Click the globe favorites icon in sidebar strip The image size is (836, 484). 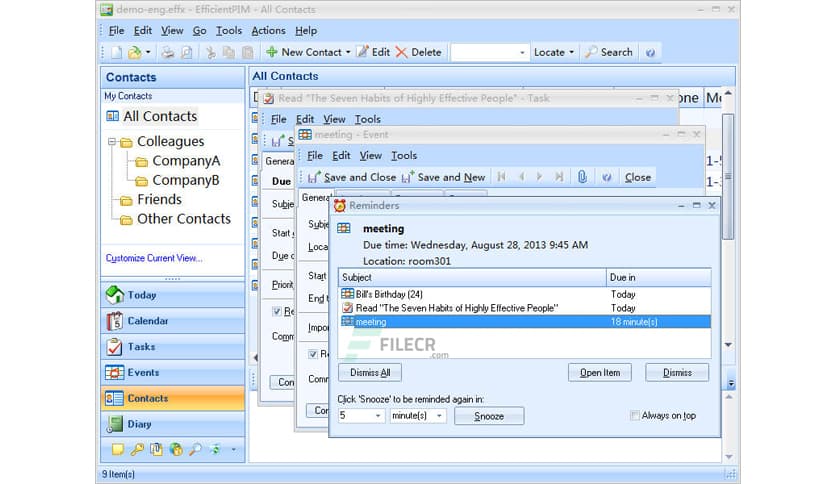[176, 449]
